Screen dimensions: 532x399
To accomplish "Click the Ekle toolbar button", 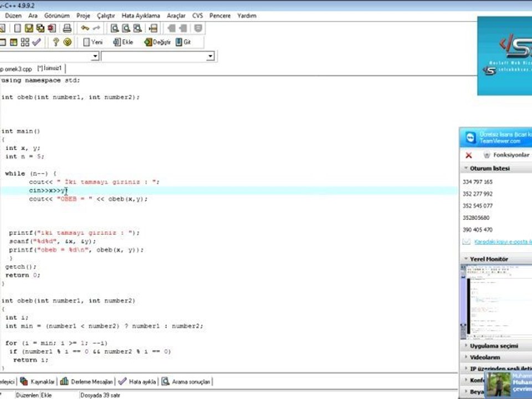I will [x=123, y=42].
